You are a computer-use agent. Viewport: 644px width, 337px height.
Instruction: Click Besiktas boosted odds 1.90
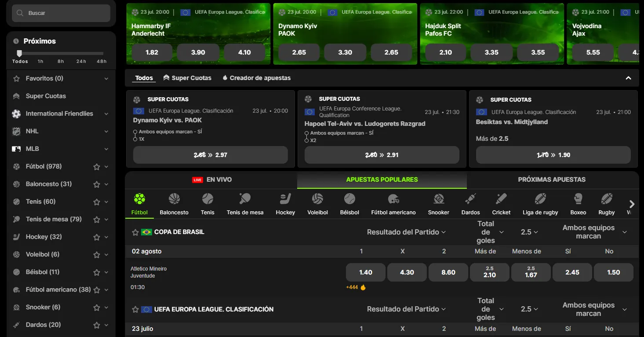pyautogui.click(x=553, y=155)
